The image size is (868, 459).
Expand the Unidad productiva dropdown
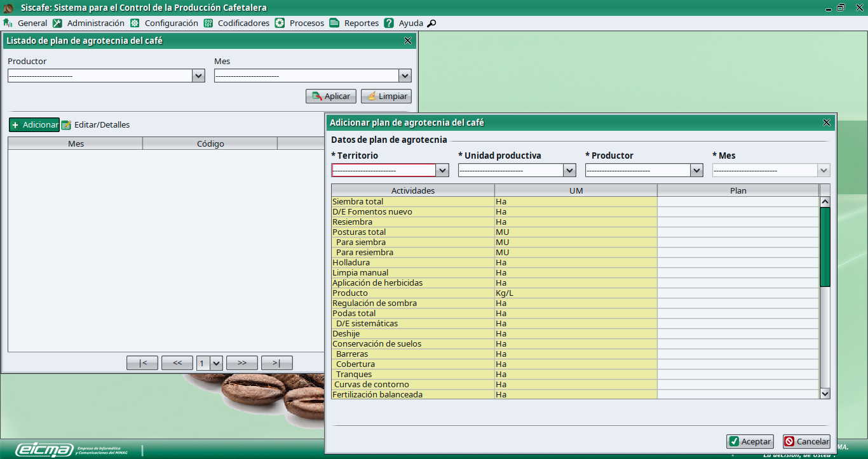click(x=569, y=170)
